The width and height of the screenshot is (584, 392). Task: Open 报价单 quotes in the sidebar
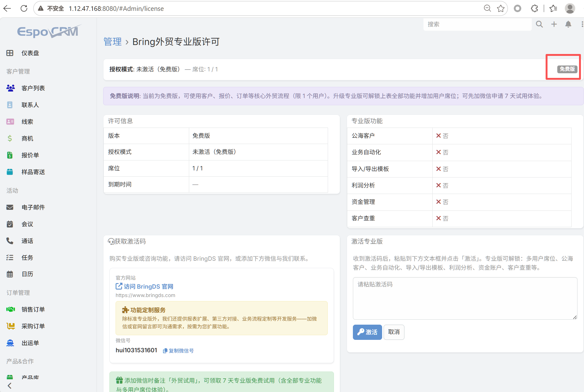30,155
